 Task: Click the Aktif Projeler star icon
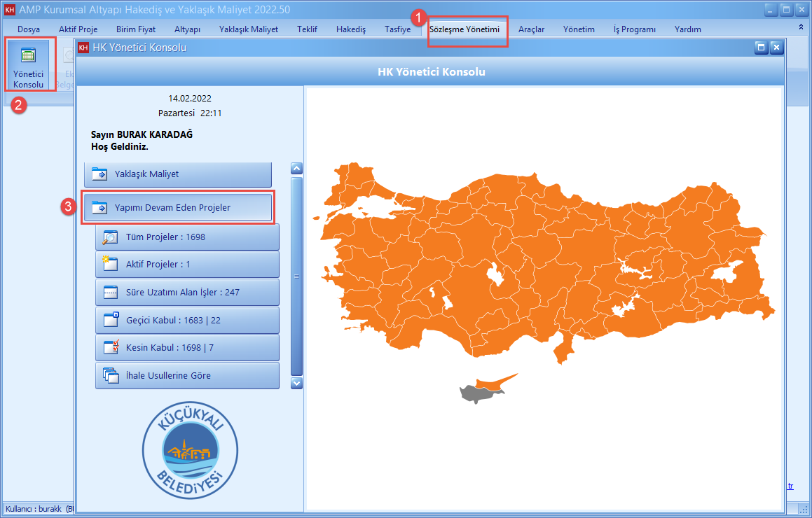(111, 265)
